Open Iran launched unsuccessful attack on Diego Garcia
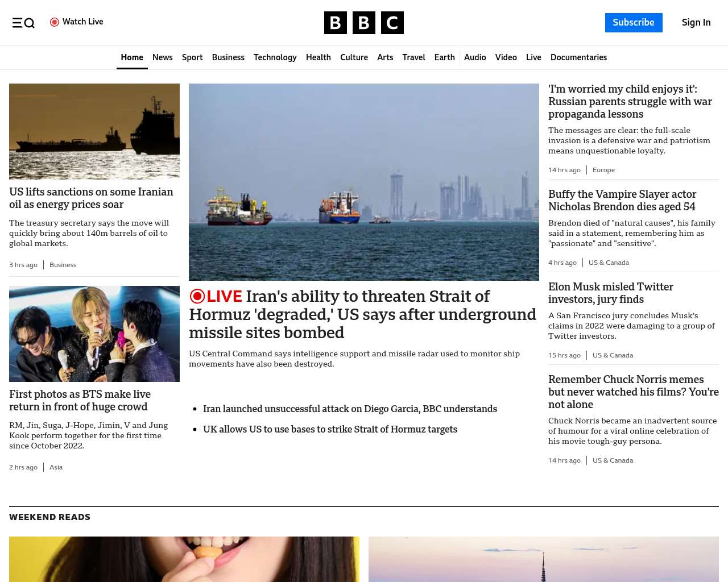Viewport: 728px width, 582px height. pos(350,409)
